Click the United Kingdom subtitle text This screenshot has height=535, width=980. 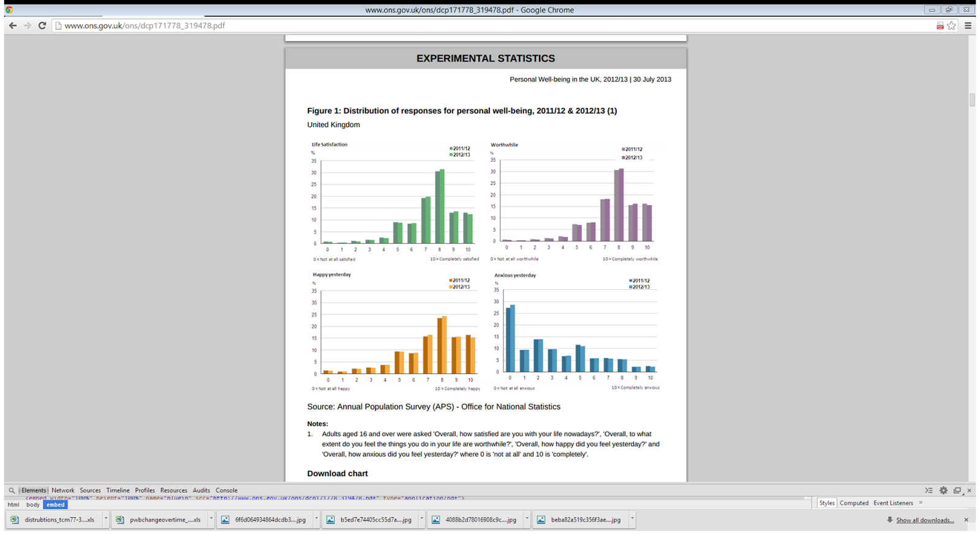point(333,125)
